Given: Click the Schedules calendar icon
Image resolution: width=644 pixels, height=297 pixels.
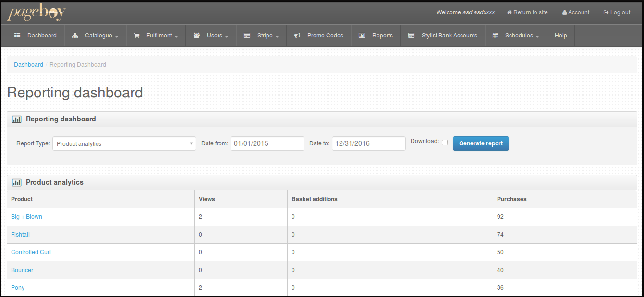Looking at the screenshot, I should pyautogui.click(x=495, y=36).
